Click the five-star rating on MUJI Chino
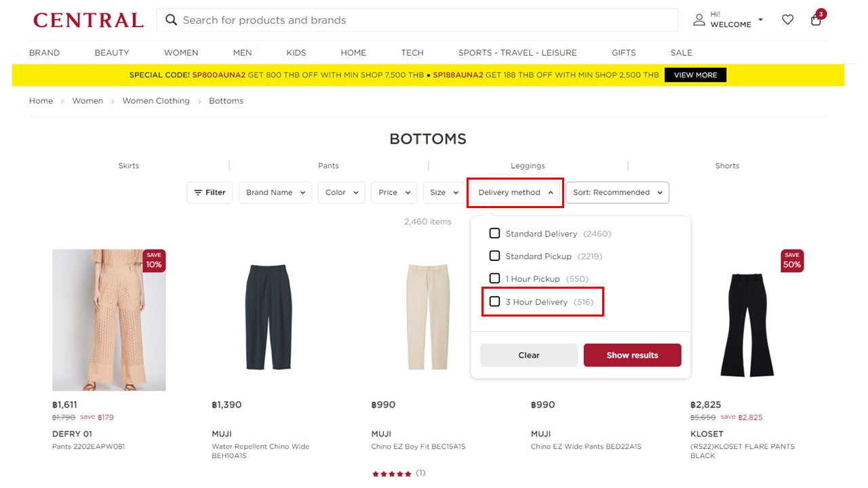868x488 pixels. coord(391,474)
